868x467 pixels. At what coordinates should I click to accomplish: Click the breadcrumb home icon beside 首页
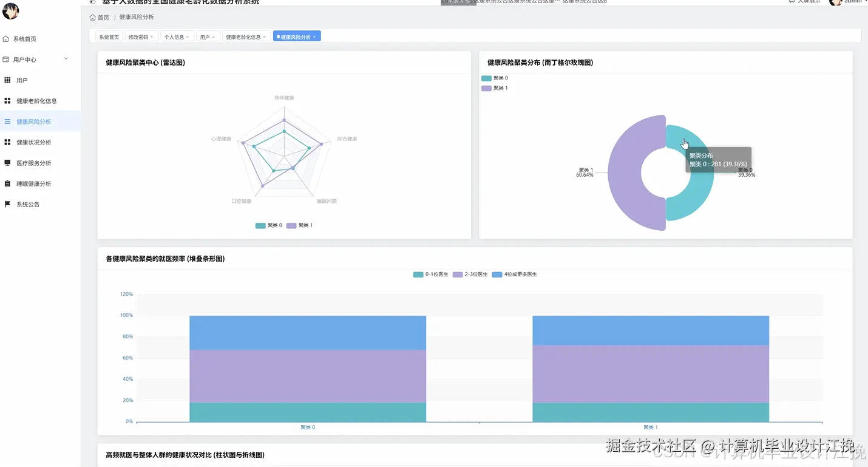(x=92, y=18)
